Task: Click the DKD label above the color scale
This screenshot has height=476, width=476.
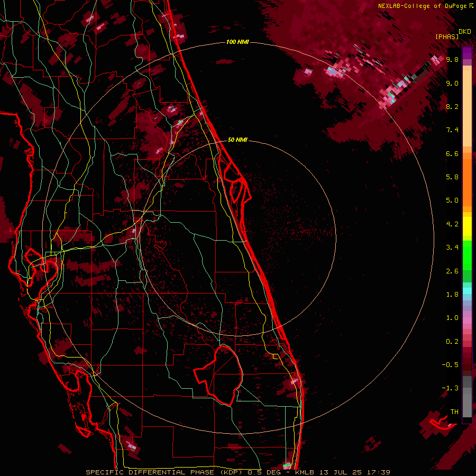Action: [x=465, y=32]
